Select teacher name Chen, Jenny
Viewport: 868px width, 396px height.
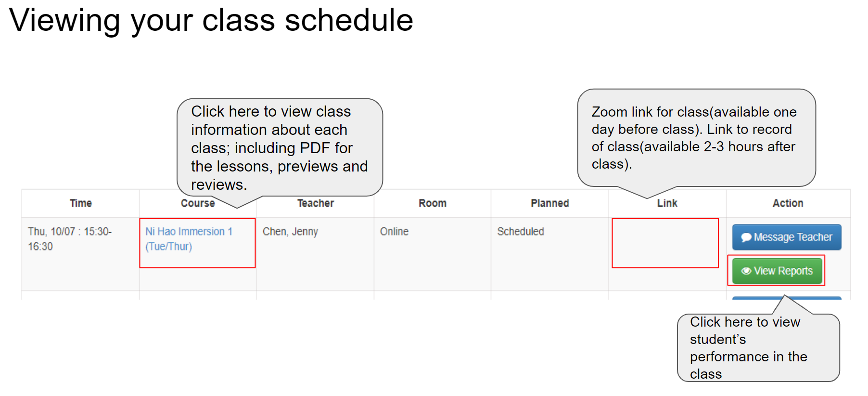290,231
